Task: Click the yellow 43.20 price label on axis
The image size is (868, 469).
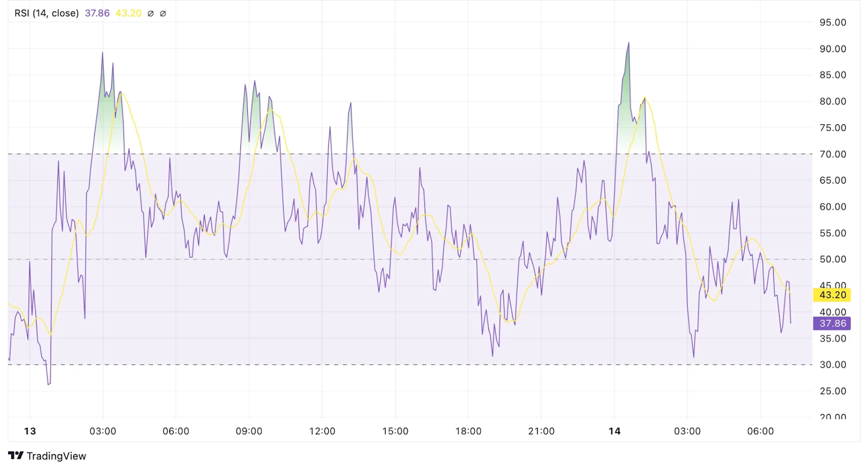Action: coord(832,295)
